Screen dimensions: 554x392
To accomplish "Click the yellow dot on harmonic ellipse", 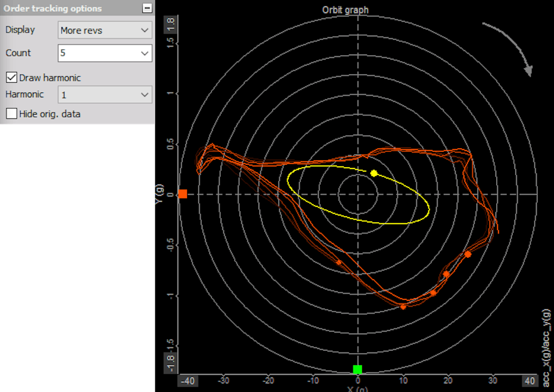I will [374, 173].
